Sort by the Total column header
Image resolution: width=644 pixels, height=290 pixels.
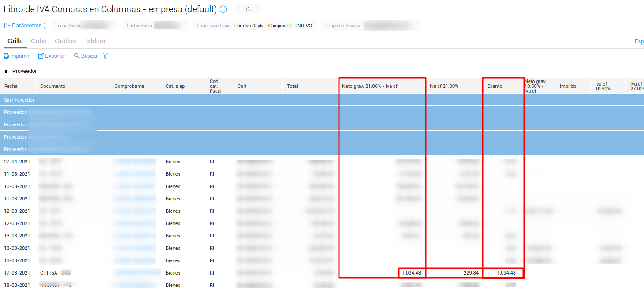click(x=293, y=86)
